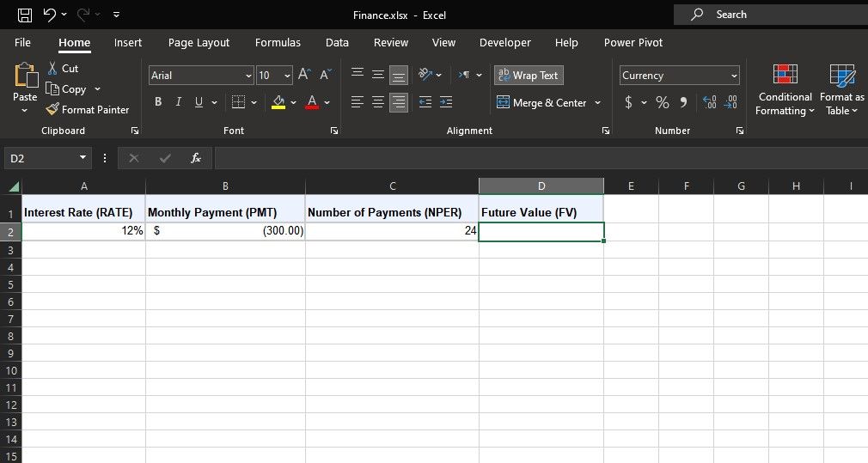Open the Name Box dropdown arrow

[83, 158]
